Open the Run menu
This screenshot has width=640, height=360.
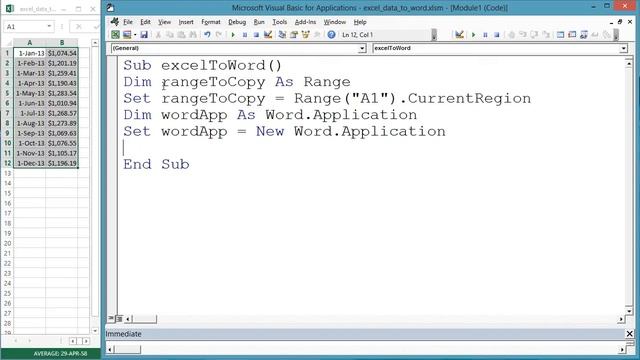259,22
